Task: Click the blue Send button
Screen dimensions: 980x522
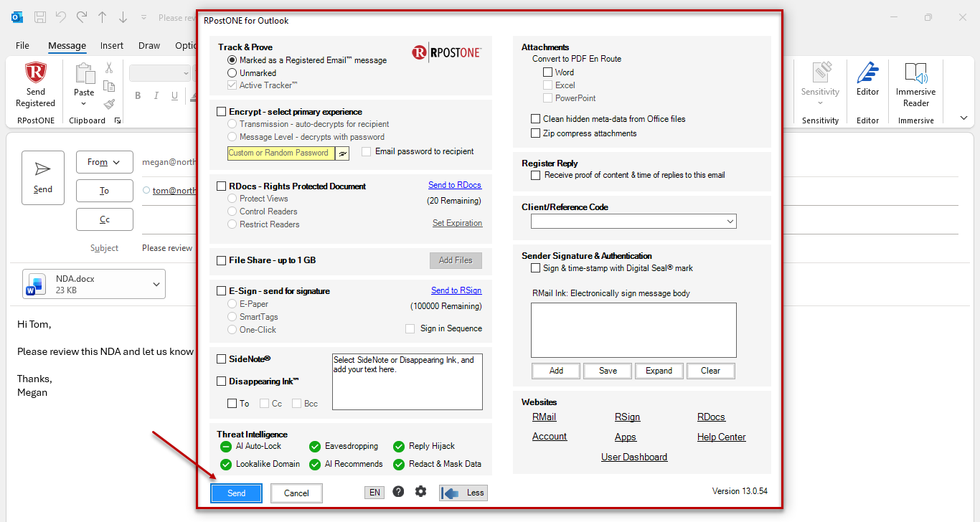Action: (x=236, y=493)
